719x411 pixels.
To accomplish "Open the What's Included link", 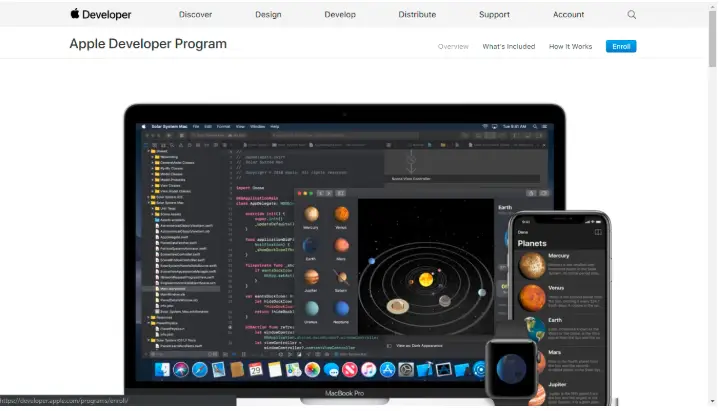I will 509,46.
